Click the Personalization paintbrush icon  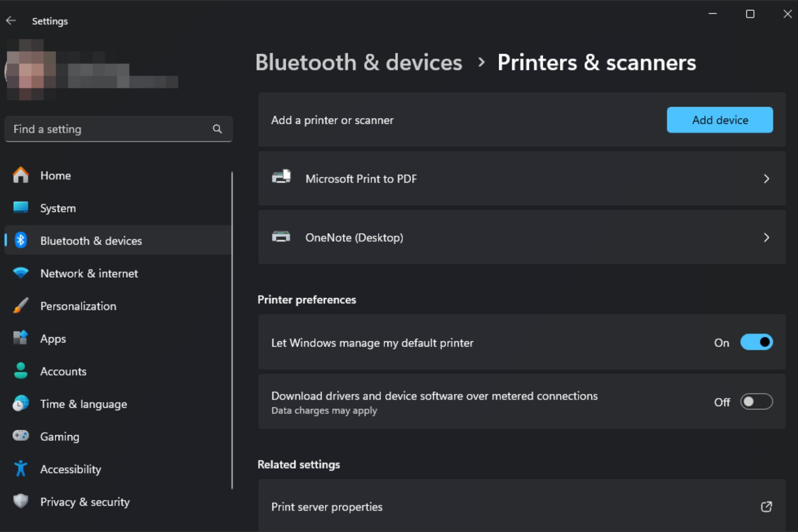[20, 305]
